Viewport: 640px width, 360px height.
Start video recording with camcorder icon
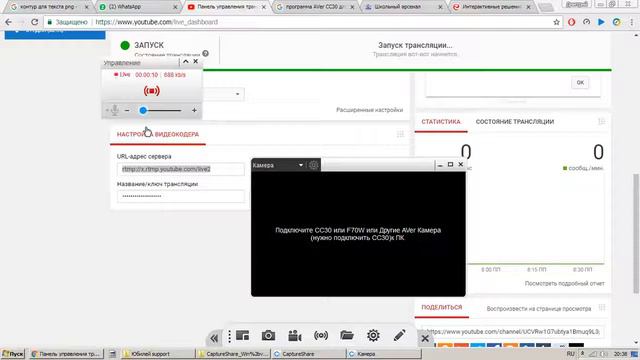coord(294,336)
